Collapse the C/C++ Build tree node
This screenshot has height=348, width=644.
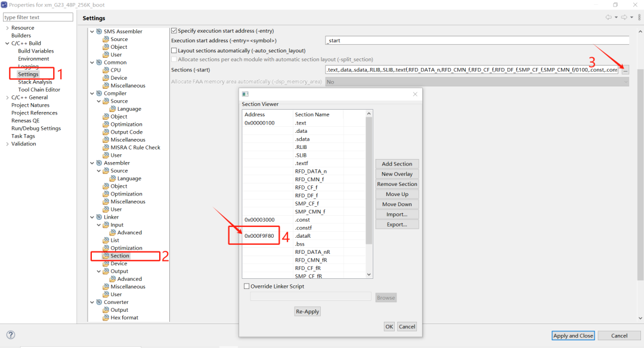pyautogui.click(x=7, y=43)
